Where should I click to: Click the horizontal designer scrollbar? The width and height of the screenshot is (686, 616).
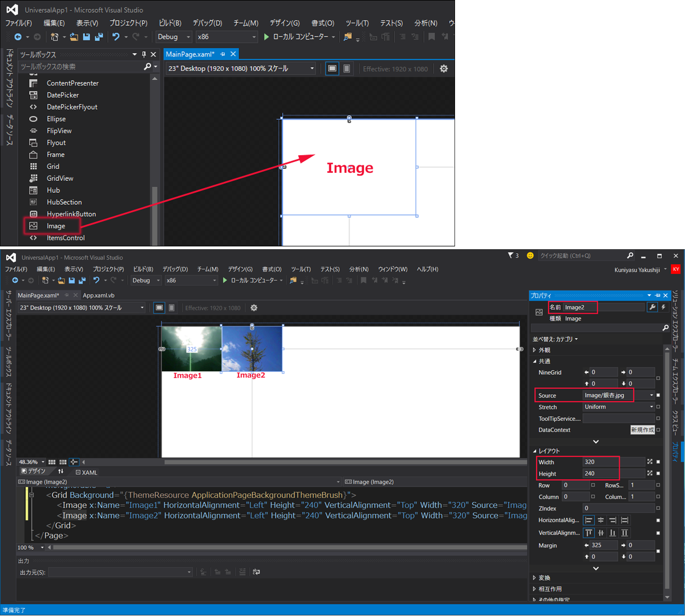point(305,462)
